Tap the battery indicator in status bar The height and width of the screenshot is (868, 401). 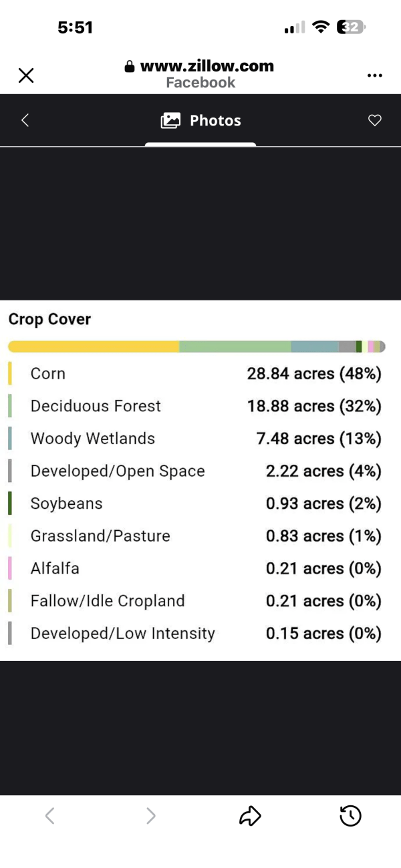click(352, 27)
